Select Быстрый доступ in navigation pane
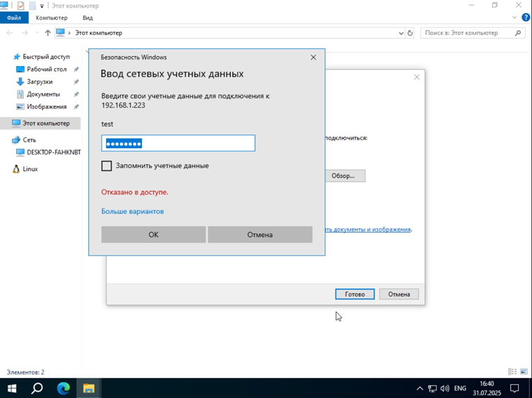 click(46, 57)
